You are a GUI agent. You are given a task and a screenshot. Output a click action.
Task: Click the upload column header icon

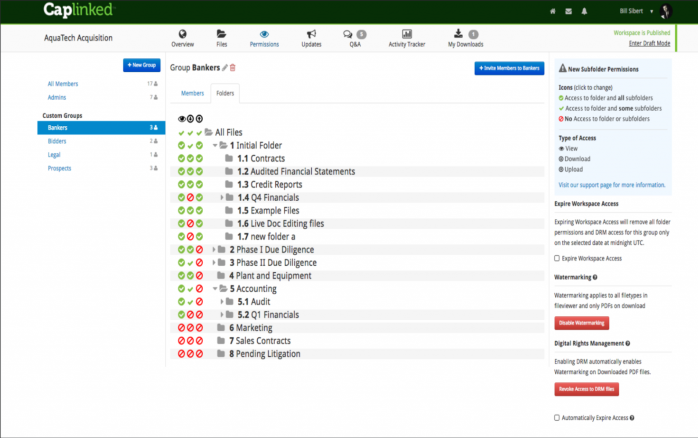click(199, 119)
